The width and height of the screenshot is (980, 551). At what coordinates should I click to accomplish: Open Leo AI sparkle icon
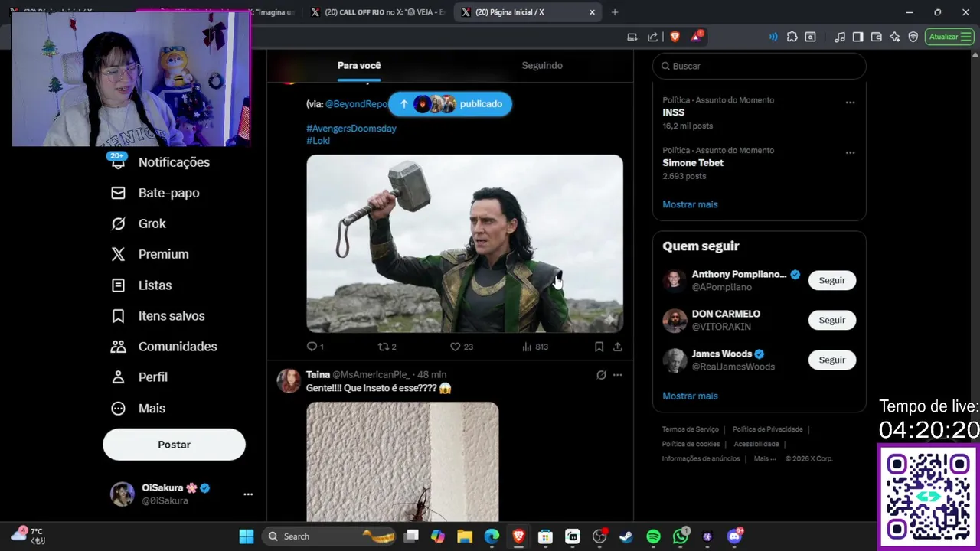tap(895, 37)
